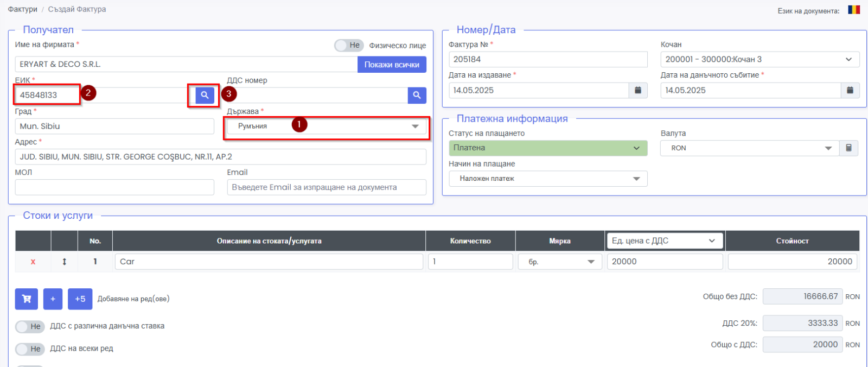The height and width of the screenshot is (367, 868).
Task: Toggle ДДС на всеки ред switch
Action: click(x=30, y=349)
